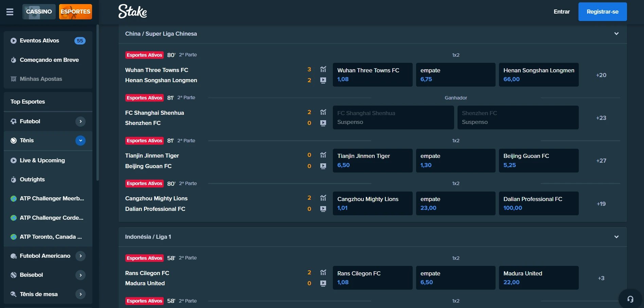
Task: Open live stream icon for Cangzhou vs Dalian
Action: pos(323,209)
